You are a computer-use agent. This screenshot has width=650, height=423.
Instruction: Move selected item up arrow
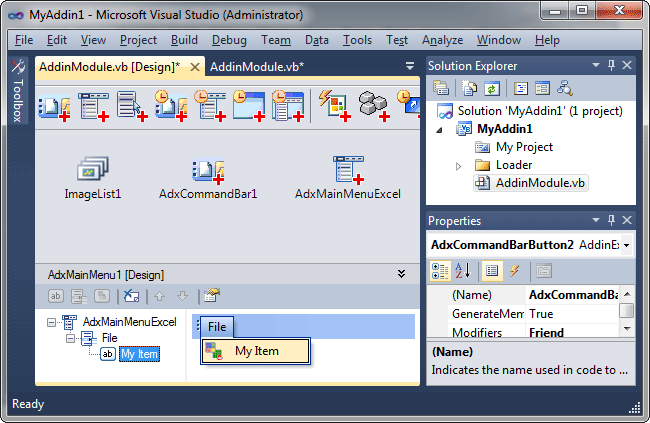pyautogui.click(x=160, y=296)
